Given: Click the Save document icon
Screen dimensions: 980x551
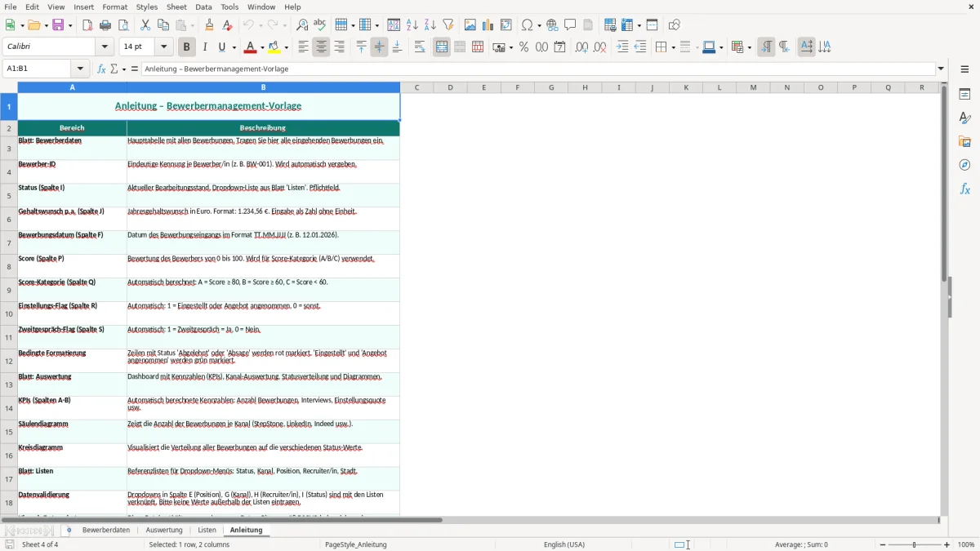Looking at the screenshot, I should pyautogui.click(x=58, y=25).
